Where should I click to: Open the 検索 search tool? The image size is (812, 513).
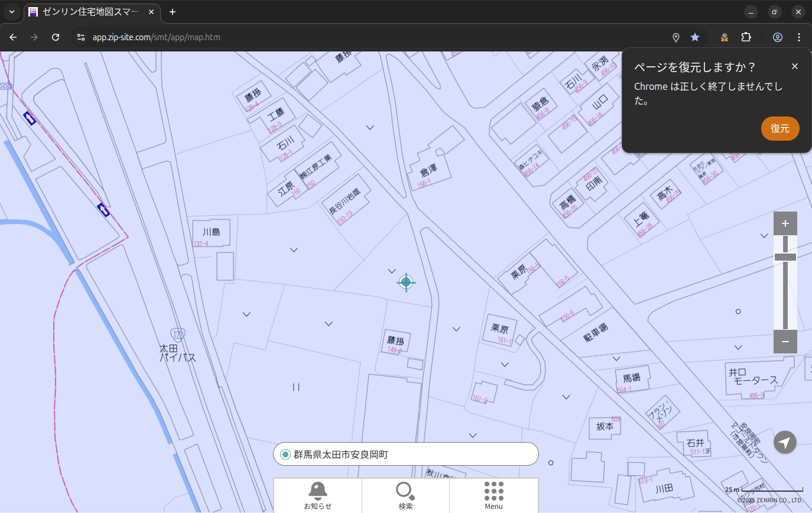(405, 491)
